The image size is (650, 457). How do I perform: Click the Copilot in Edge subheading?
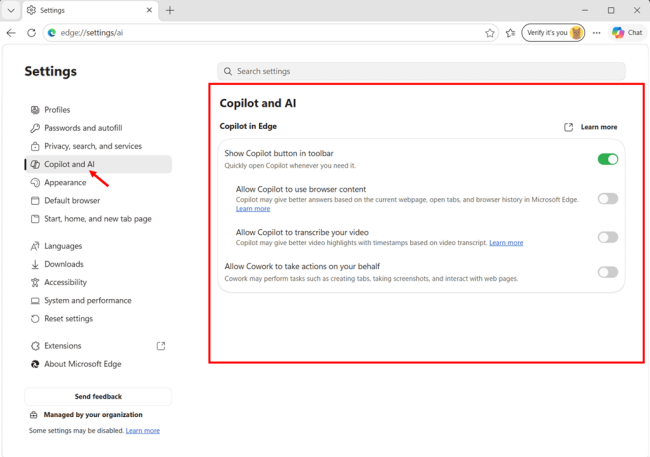point(248,126)
